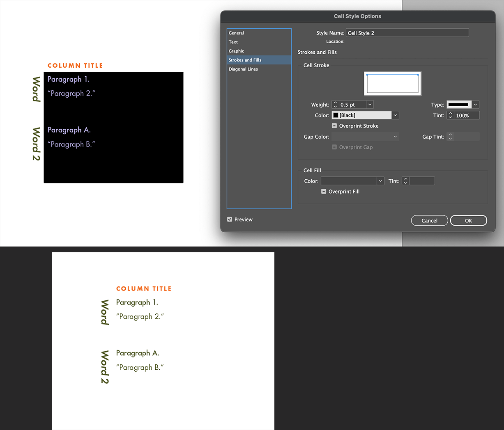Switch to the Text category
The image size is (504, 430).
point(233,42)
